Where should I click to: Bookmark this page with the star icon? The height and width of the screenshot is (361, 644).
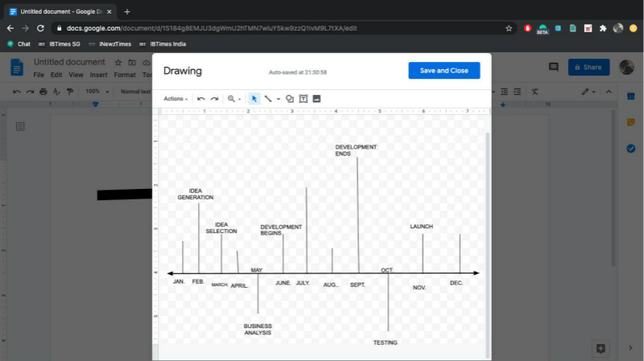point(509,28)
